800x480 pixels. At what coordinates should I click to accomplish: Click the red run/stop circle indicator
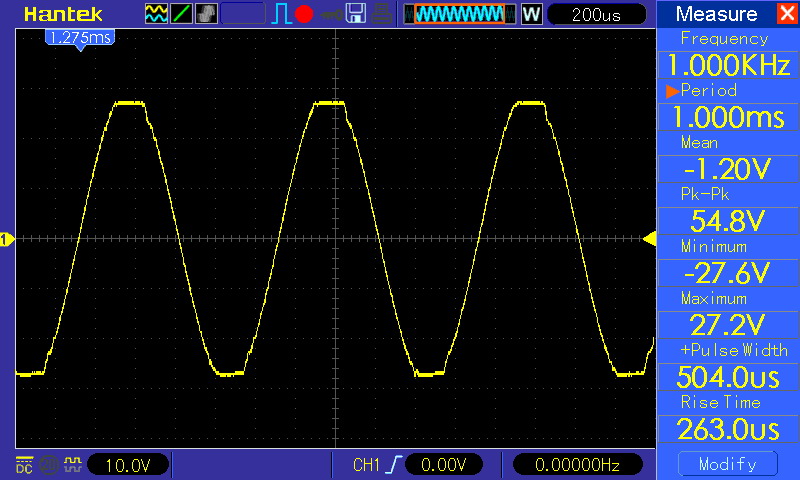(304, 14)
